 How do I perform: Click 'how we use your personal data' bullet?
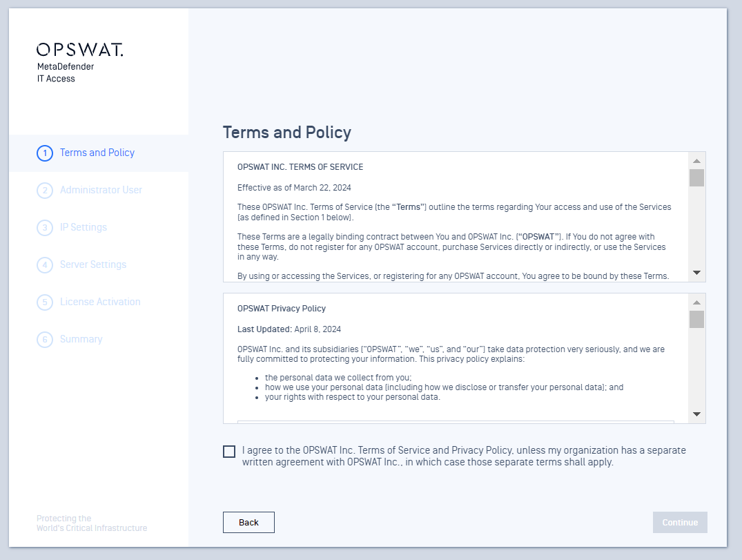[x=444, y=387]
